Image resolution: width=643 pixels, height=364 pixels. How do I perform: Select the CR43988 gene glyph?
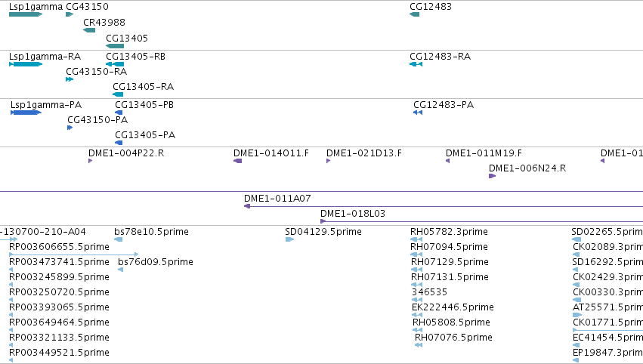[x=89, y=30]
